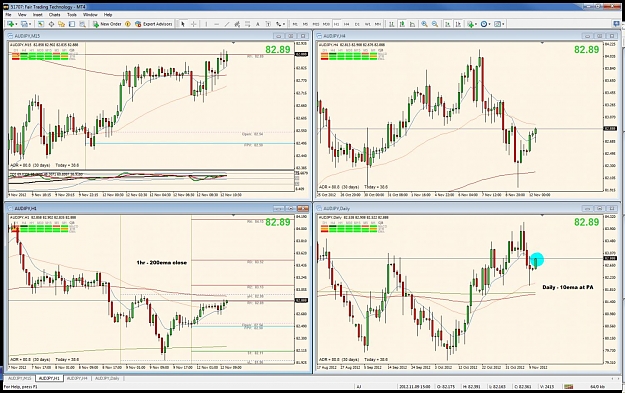The image size is (625, 393).
Task: Switch timeframe to M5
Action: [306, 24]
